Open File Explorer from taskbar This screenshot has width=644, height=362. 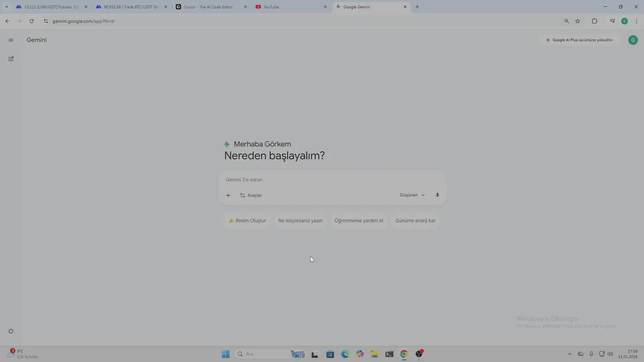374,354
